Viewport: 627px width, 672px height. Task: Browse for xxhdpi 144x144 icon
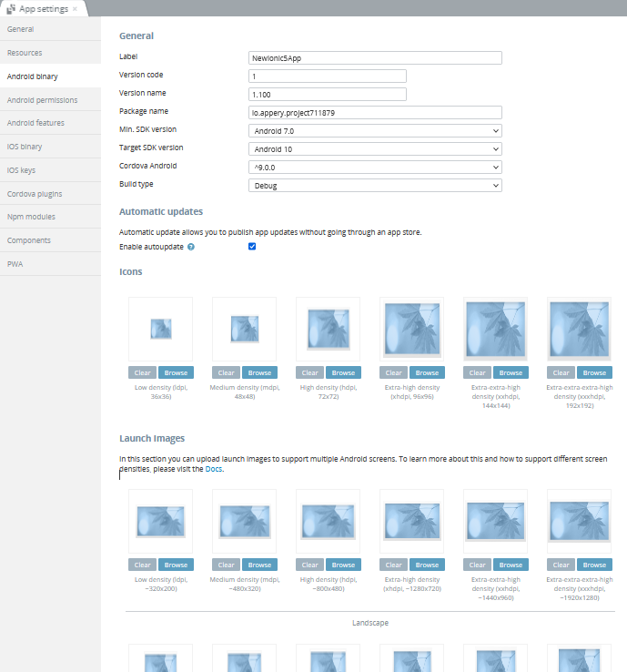tap(511, 372)
